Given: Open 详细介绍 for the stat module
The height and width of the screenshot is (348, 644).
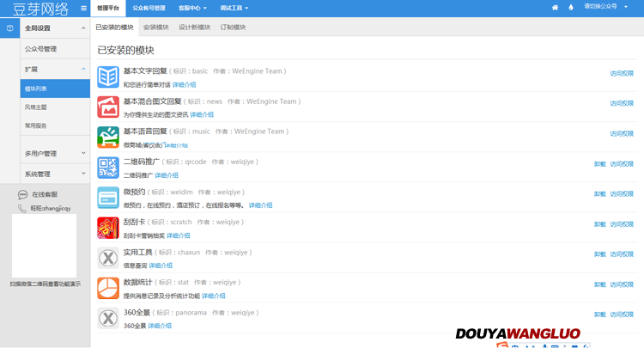Looking at the screenshot, I should point(214,296).
